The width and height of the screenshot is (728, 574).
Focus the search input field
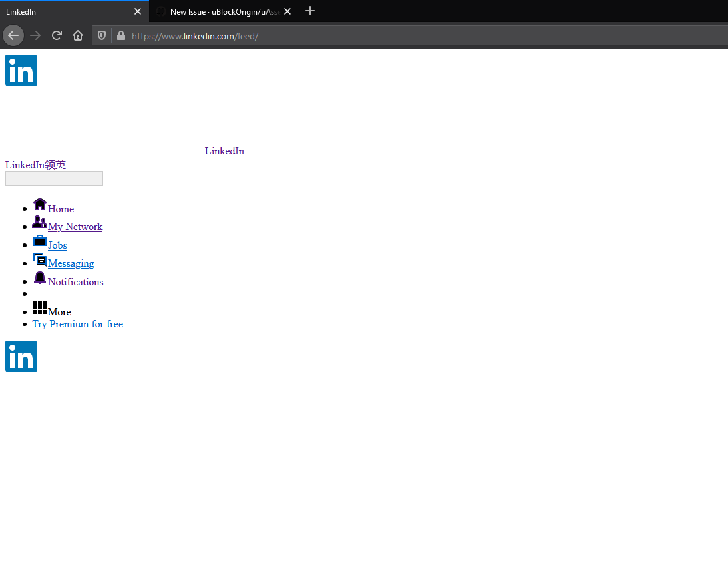55,178
